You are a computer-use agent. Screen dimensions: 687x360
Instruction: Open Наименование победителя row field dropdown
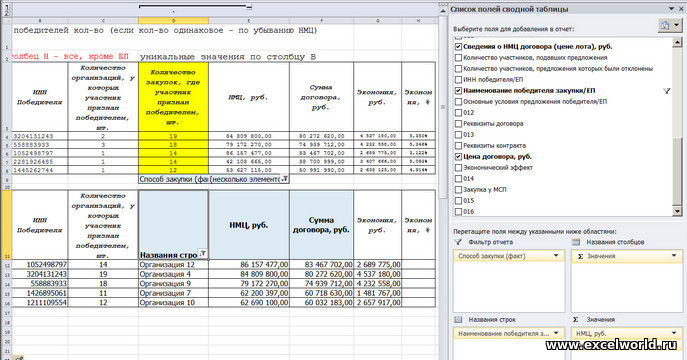coord(556,333)
